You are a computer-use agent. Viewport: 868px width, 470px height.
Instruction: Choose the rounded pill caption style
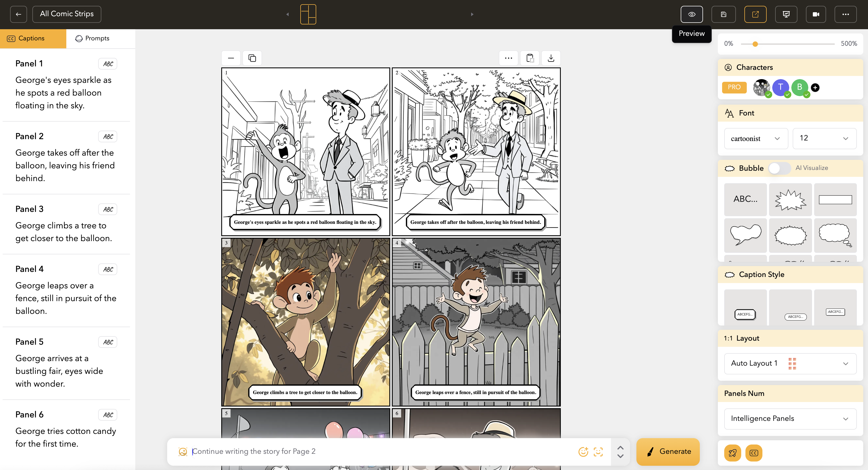point(790,308)
